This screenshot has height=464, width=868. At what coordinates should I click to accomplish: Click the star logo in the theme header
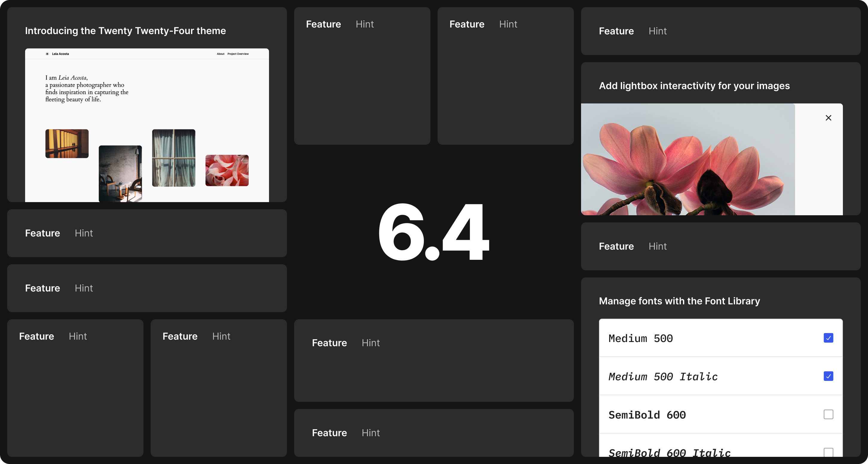tap(47, 54)
